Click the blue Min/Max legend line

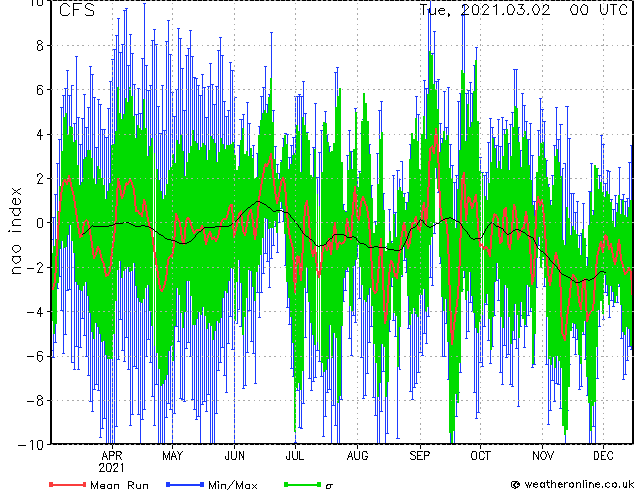tap(185, 484)
